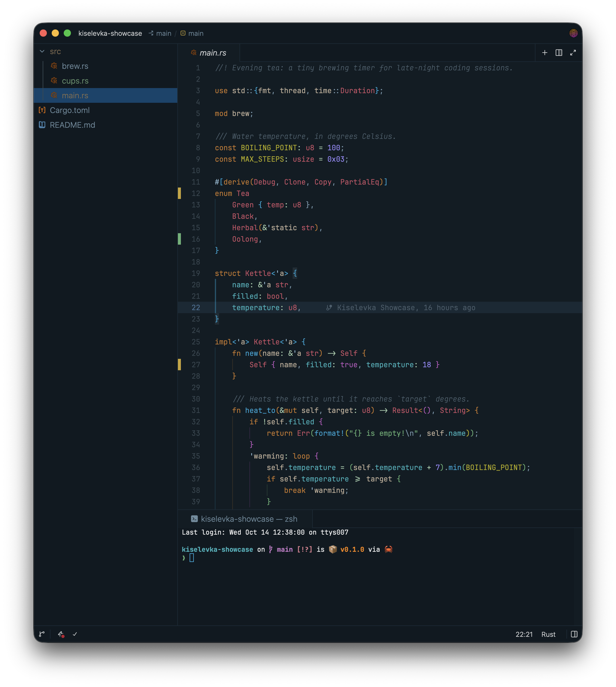Open the user avatar menu in title bar

tap(573, 33)
